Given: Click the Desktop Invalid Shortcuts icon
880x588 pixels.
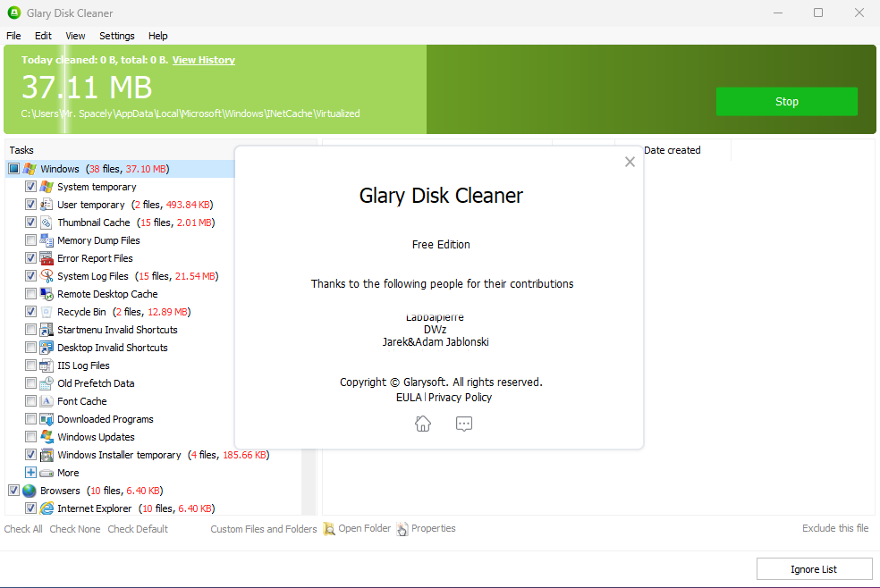Looking at the screenshot, I should click(47, 348).
